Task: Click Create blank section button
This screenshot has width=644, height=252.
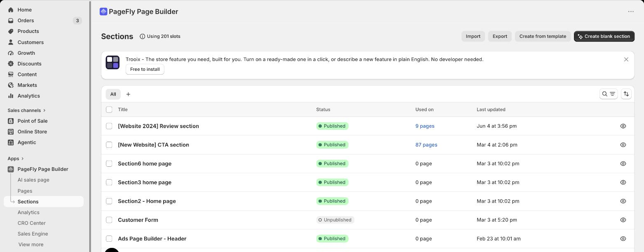Action: [x=604, y=36]
